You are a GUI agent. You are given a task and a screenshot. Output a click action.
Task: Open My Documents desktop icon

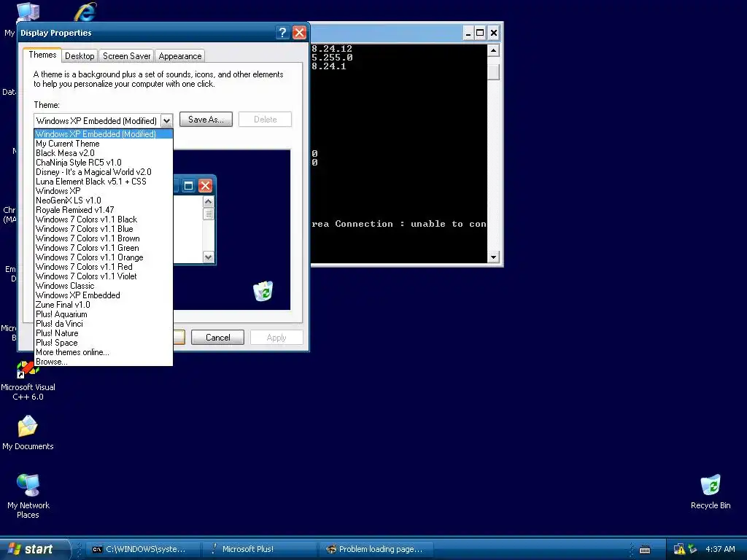click(28, 432)
